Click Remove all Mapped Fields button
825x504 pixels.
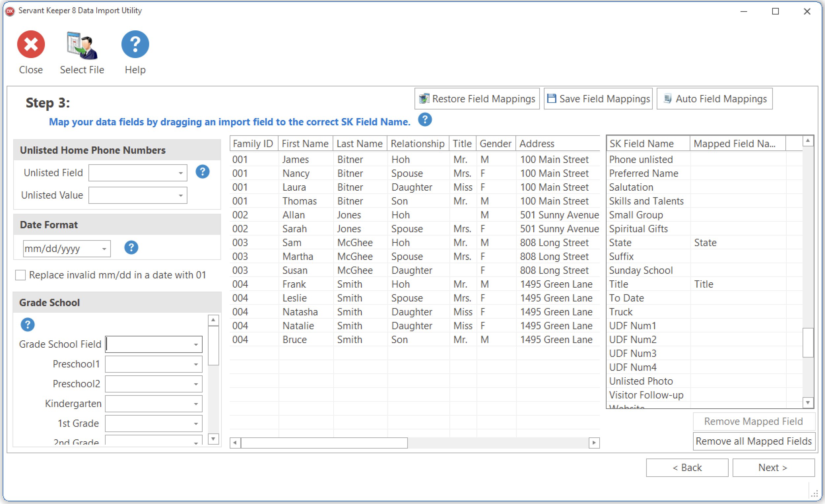(753, 441)
